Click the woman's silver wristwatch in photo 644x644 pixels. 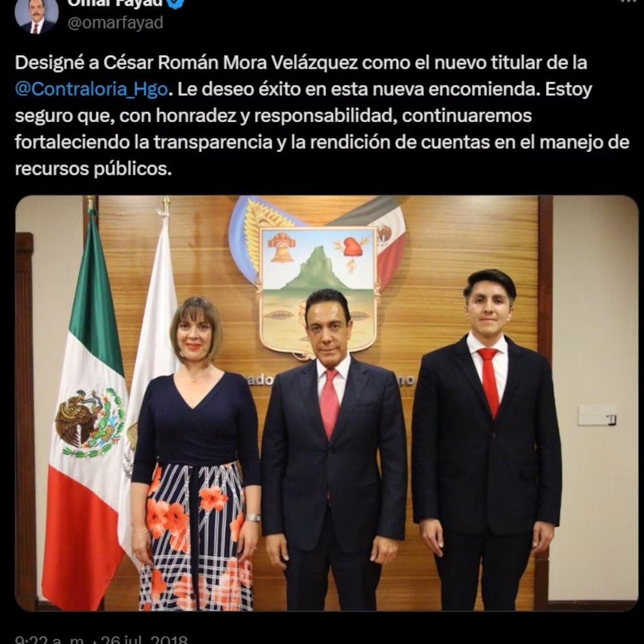[253, 517]
